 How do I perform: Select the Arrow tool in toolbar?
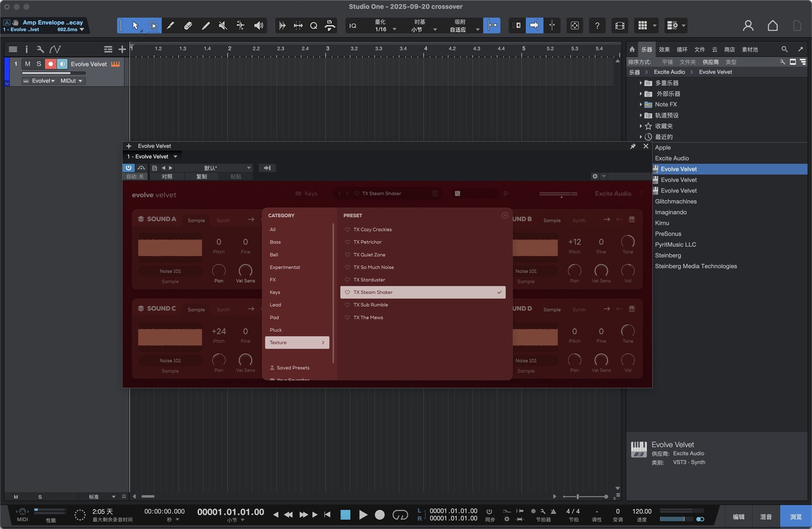click(135, 26)
